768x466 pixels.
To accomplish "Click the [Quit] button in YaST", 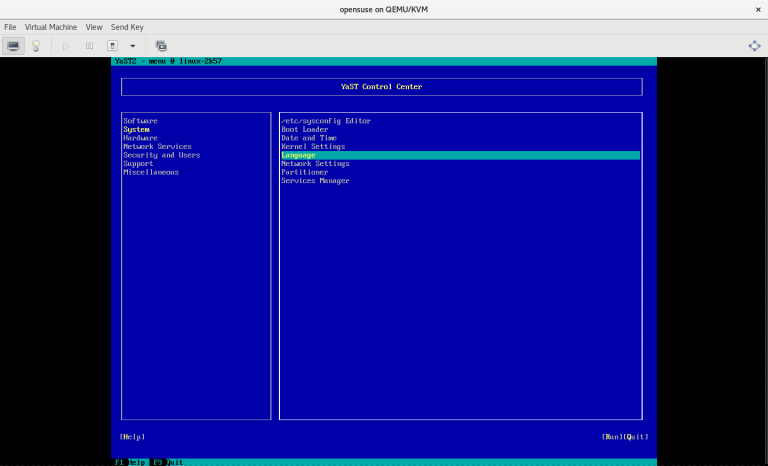I will [x=636, y=437].
